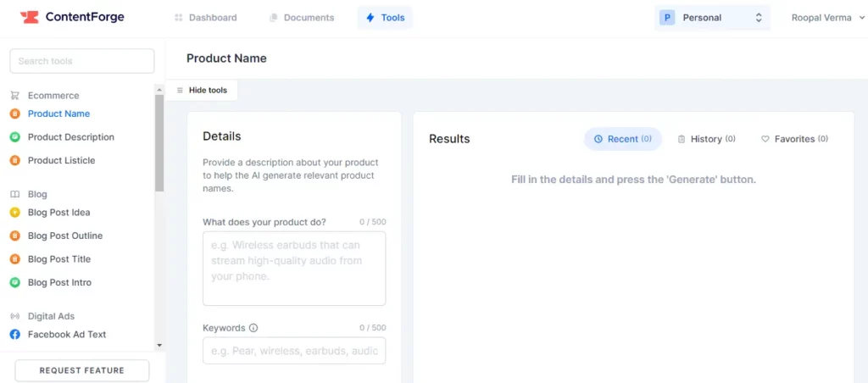Open the Personal workspace dropdown
Viewport: 868px width, 383px height.
click(x=712, y=18)
